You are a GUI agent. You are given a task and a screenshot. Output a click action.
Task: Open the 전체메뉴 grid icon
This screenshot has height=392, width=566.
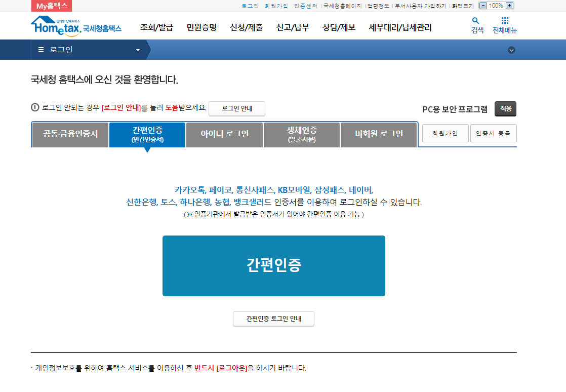(x=504, y=23)
